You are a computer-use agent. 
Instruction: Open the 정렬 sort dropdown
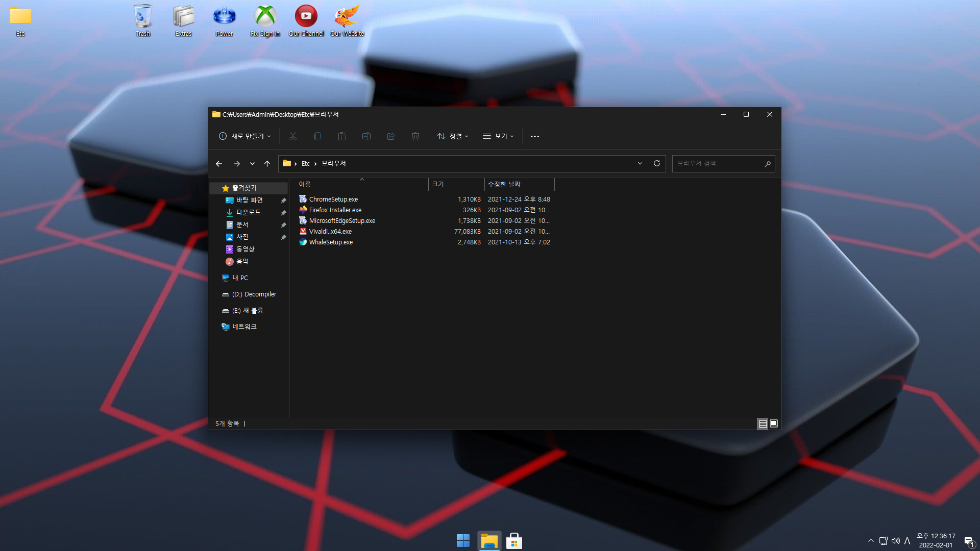(x=453, y=136)
